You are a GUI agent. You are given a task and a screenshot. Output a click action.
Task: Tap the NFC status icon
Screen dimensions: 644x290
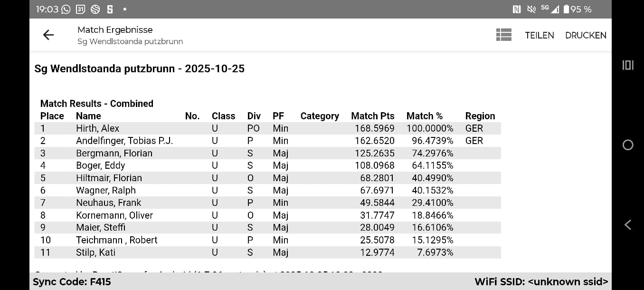(x=517, y=9)
